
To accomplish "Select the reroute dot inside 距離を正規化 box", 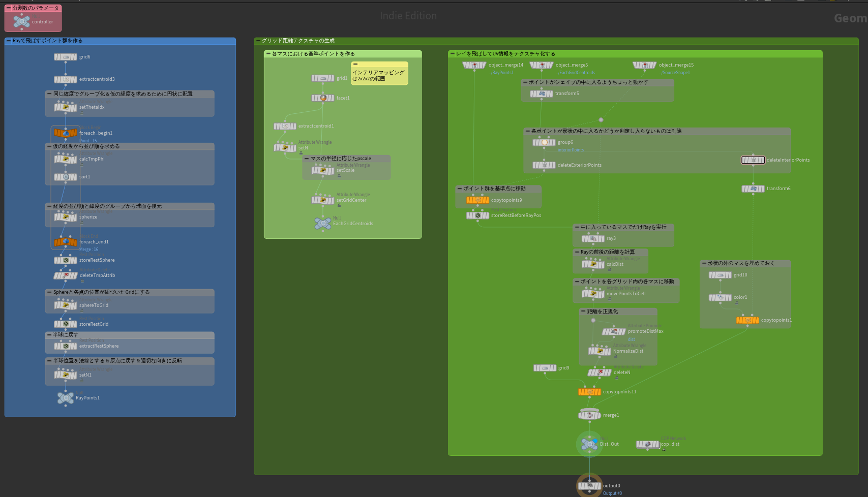I will pyautogui.click(x=593, y=320).
